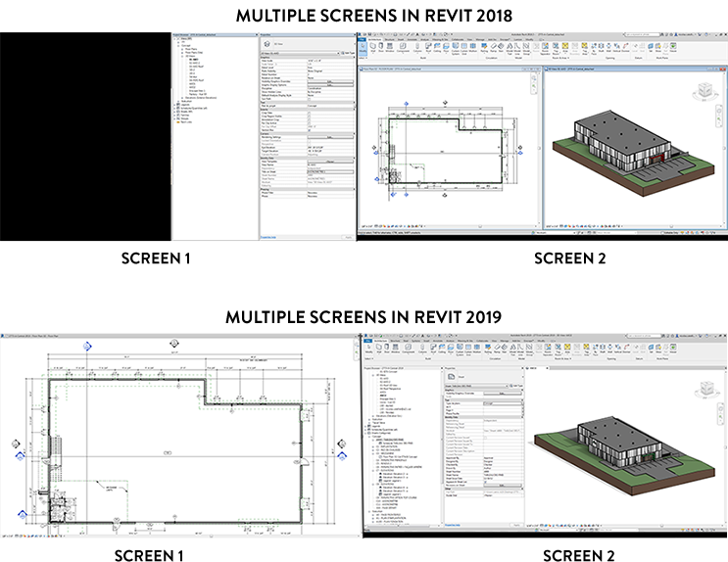Image resolution: width=728 pixels, height=562 pixels.
Task: Click Edit for Graphic Display Options in Revit 2018
Action: tap(330, 85)
